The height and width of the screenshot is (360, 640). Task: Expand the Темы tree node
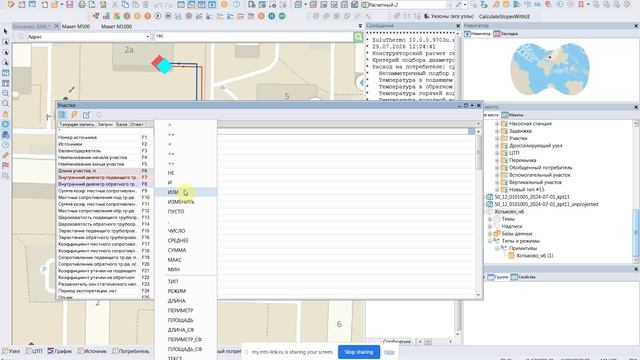490,219
